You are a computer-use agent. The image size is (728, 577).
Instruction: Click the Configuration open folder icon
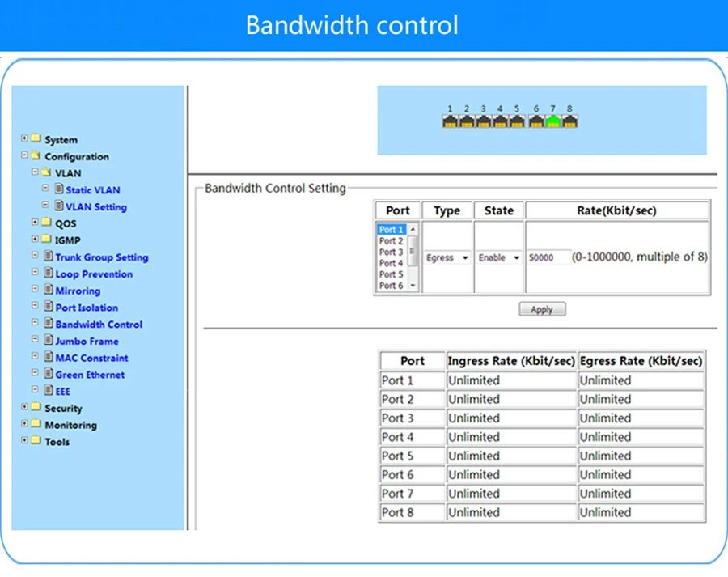click(36, 155)
